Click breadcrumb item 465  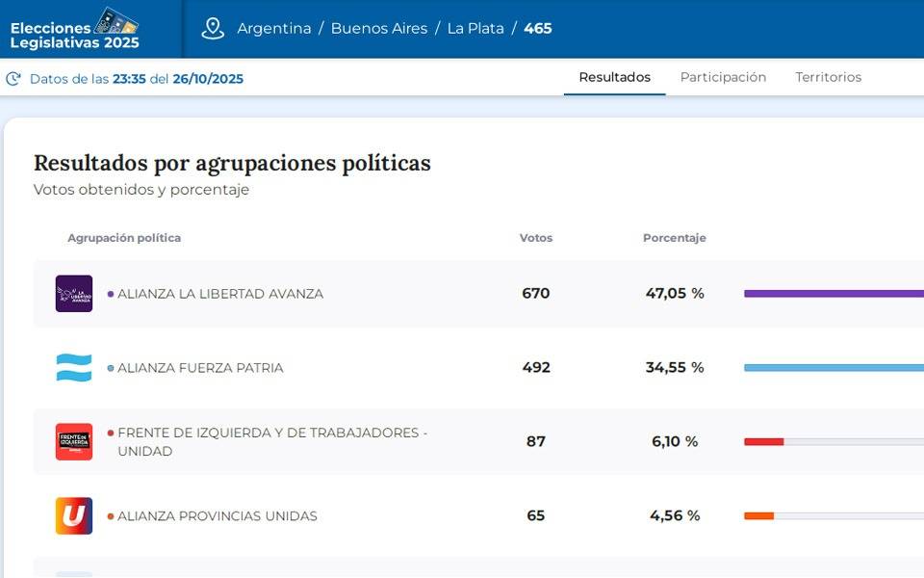tap(538, 29)
